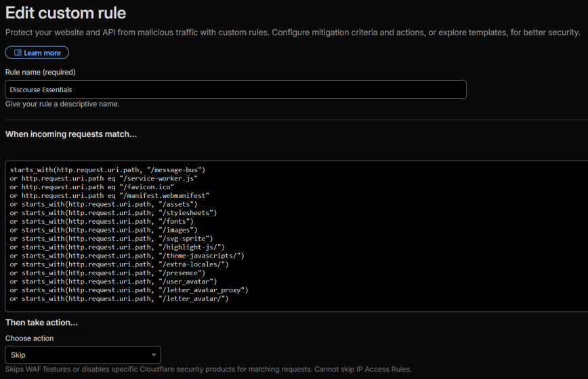
Task: Click the "/favicon.ico" expression line
Action: pos(91,186)
